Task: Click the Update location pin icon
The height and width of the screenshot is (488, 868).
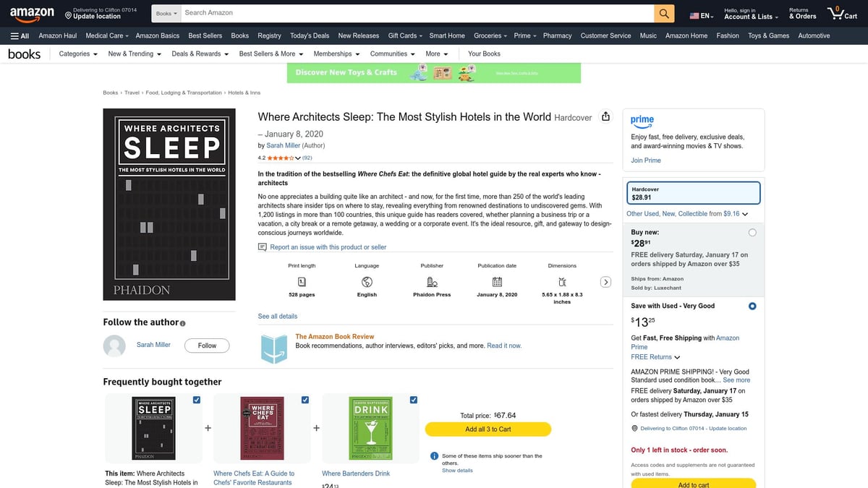Action: [x=68, y=15]
